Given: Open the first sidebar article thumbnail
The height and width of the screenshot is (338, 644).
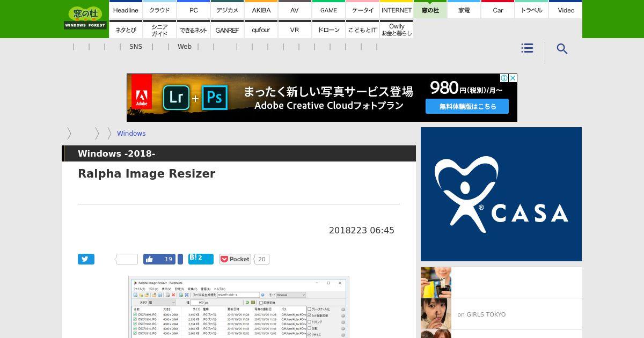Looking at the screenshot, I should pyautogui.click(x=436, y=282).
